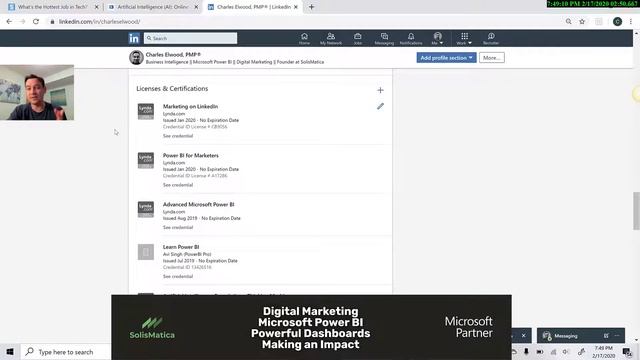Close the Artificial Intelligence tab

196,7
